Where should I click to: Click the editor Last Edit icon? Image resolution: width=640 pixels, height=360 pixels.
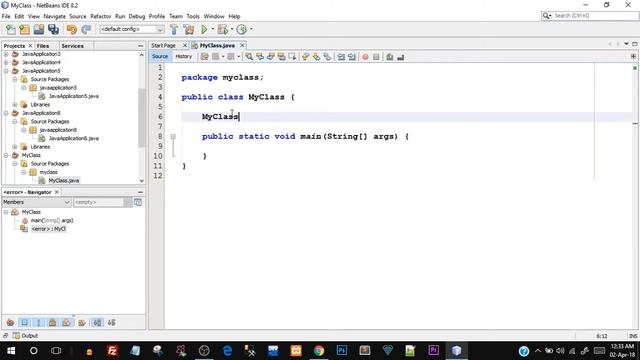click(x=204, y=57)
